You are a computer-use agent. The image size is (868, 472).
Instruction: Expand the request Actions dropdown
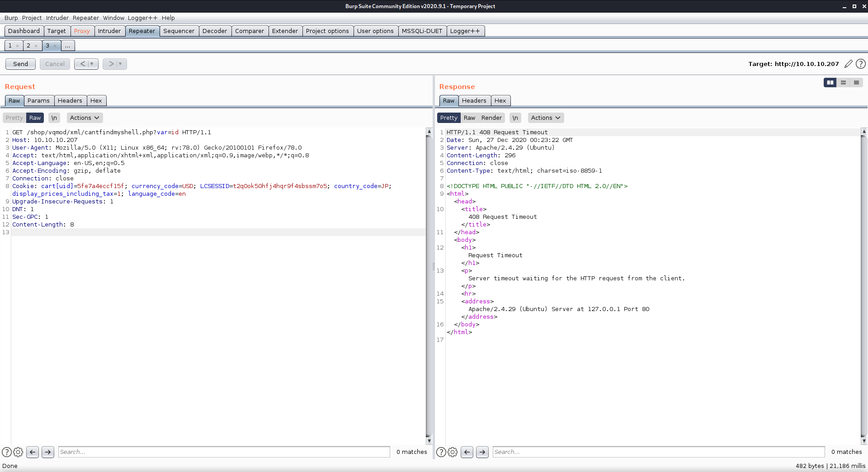pos(85,118)
